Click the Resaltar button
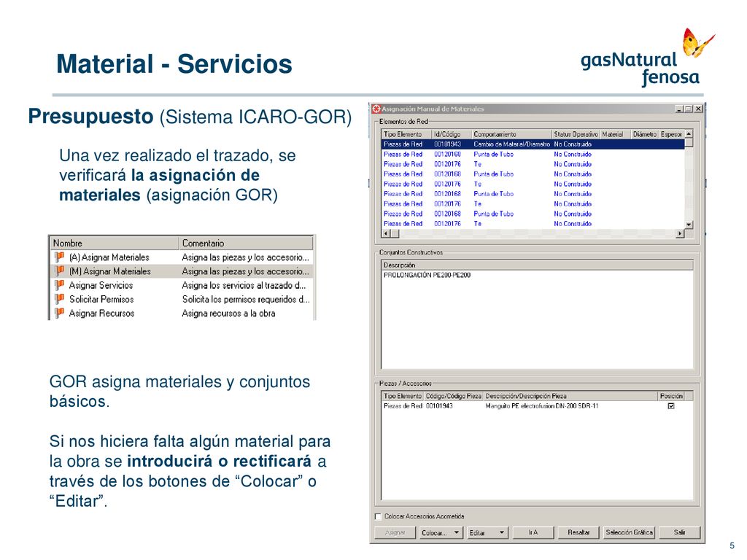Viewport: 747px width, 560px height. (x=578, y=532)
